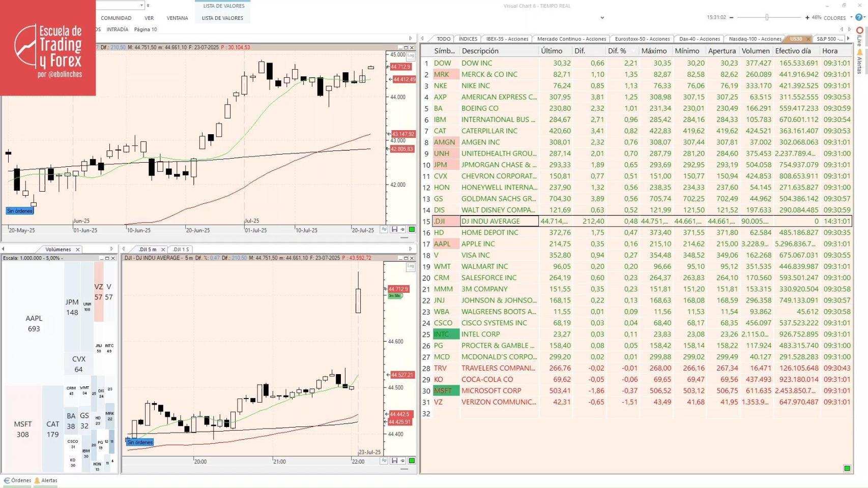Click the wave indicator icon under daily chart
This screenshot has height=488, width=868.
[x=384, y=230]
